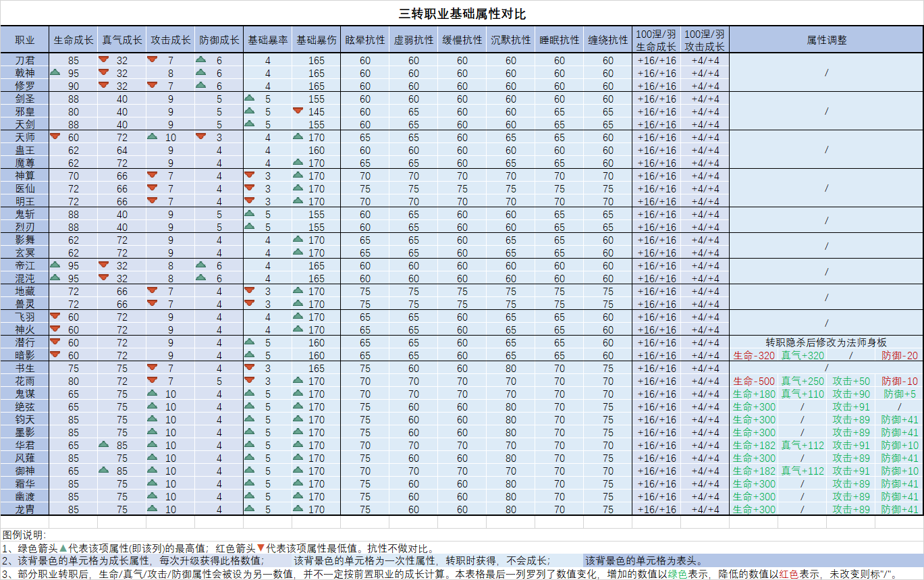The image size is (924, 580).
Task: Select the 虚弱抗性 column header
Action: [x=414, y=40]
